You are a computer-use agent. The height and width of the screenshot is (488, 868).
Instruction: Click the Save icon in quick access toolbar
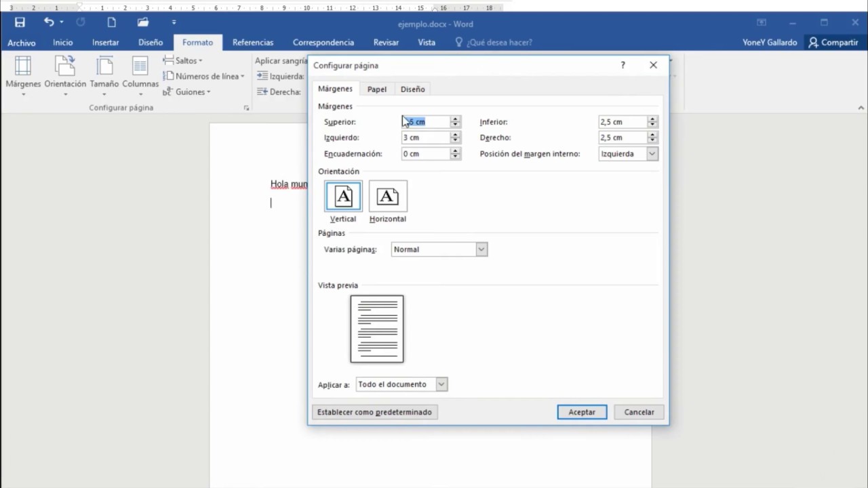[20, 22]
